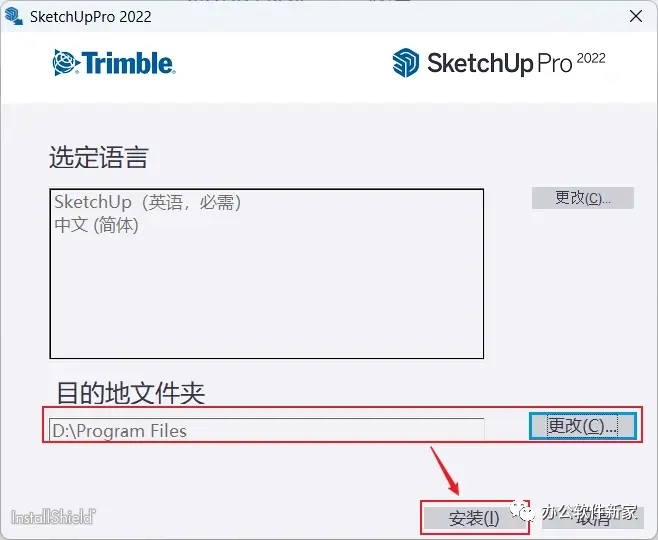Click the D:\Program Files destination path field
The width and height of the screenshot is (658, 540).
pos(266,430)
